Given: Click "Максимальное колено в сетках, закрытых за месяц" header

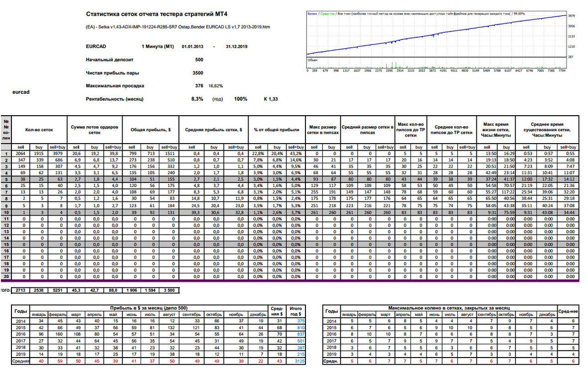Looking at the screenshot, I should 449,308.
